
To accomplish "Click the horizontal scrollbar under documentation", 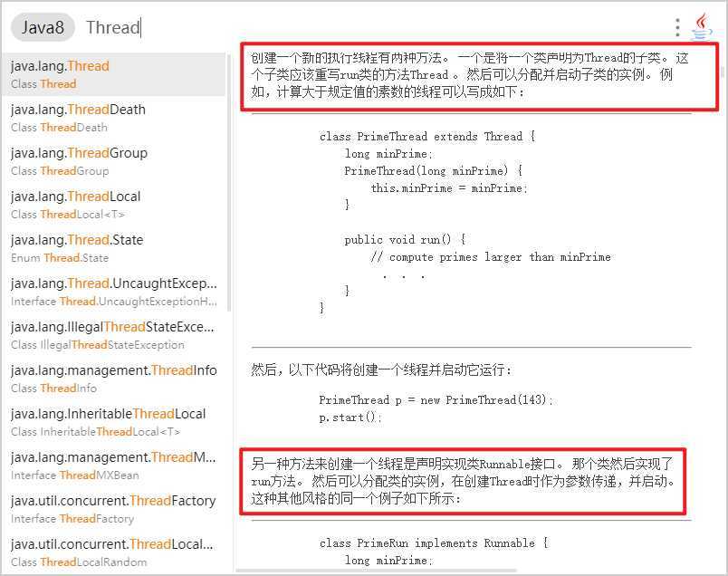I will click(x=376, y=571).
